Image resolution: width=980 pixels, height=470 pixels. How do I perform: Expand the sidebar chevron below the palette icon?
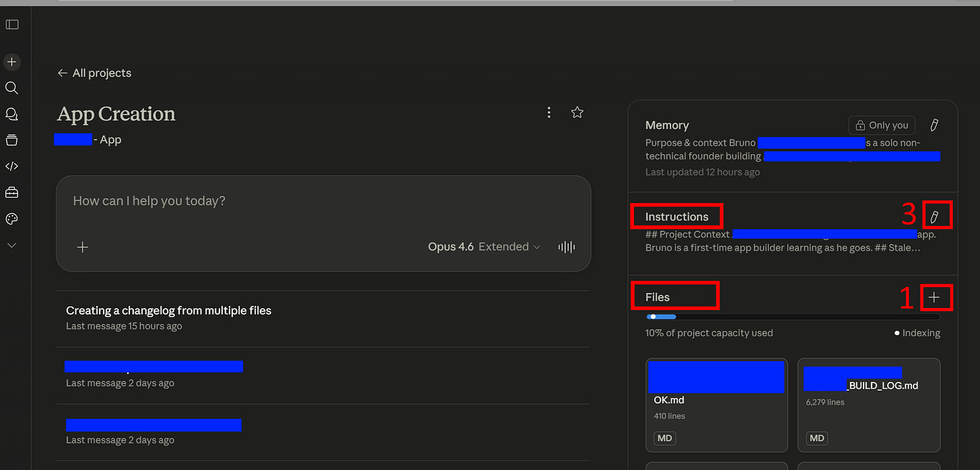point(11,245)
